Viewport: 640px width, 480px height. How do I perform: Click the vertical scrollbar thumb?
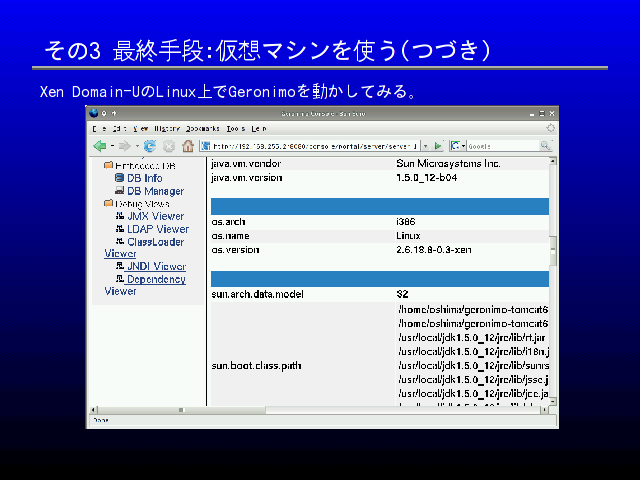553,250
